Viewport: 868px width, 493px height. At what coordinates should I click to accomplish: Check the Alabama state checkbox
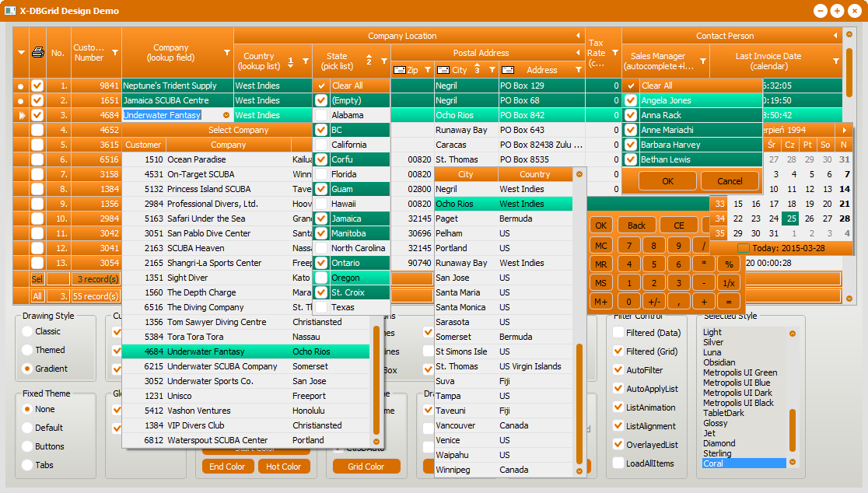click(x=321, y=115)
